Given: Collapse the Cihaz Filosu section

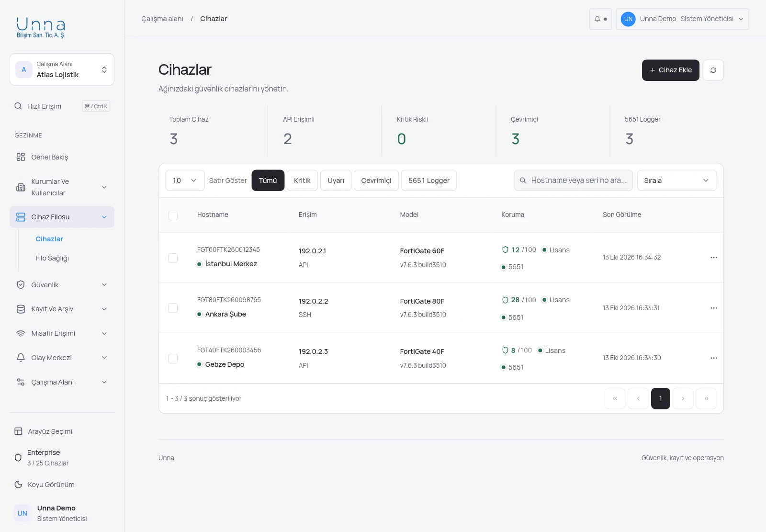Looking at the screenshot, I should point(62,217).
